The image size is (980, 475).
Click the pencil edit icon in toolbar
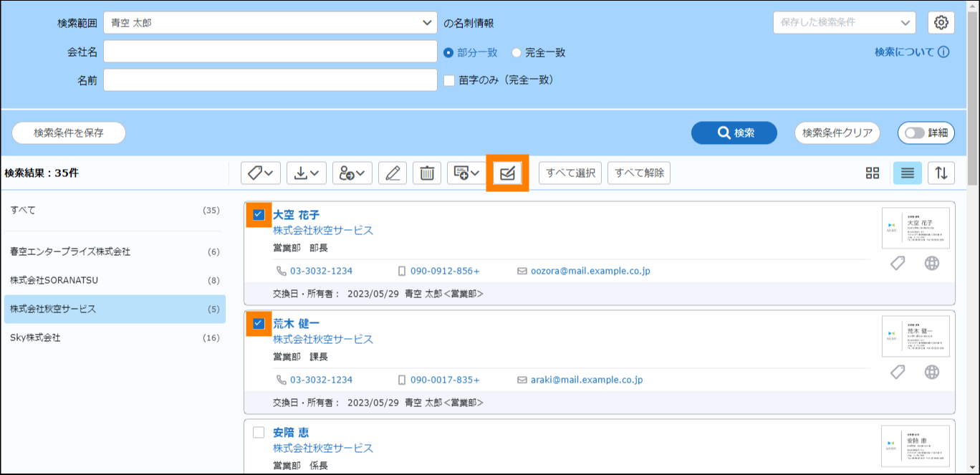coord(392,173)
